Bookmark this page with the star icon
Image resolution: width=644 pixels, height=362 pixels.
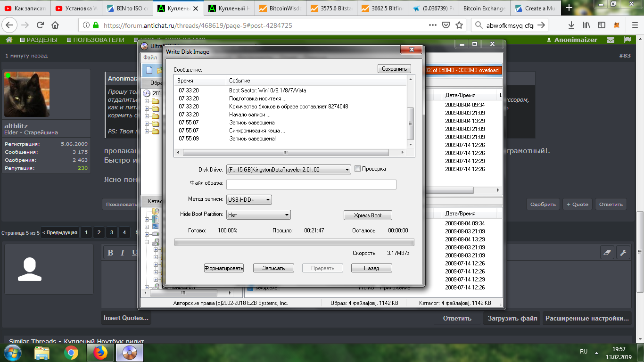click(459, 25)
